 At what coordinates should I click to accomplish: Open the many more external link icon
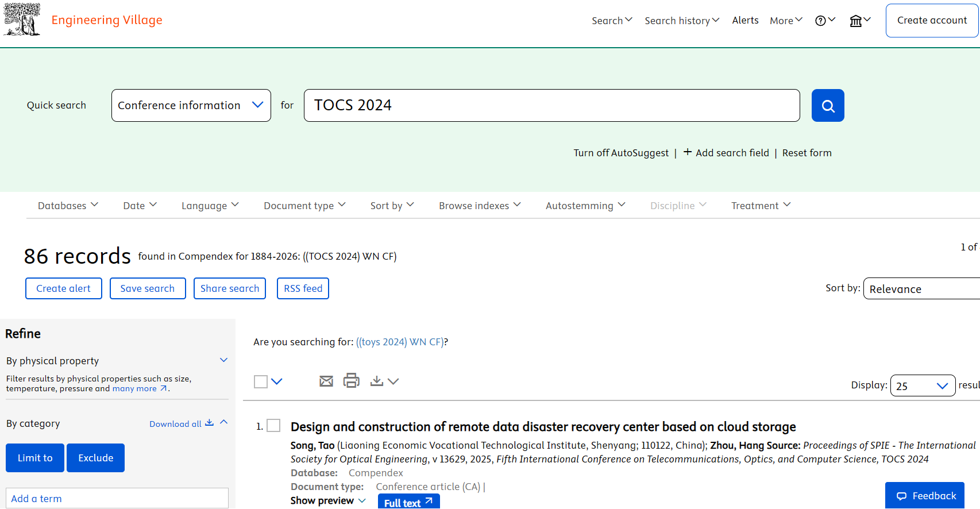[x=164, y=389]
